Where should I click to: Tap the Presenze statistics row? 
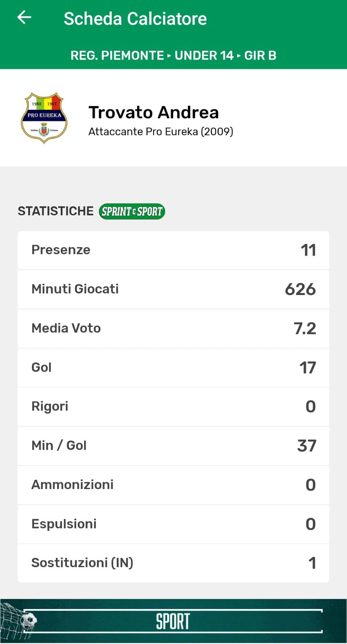(173, 250)
